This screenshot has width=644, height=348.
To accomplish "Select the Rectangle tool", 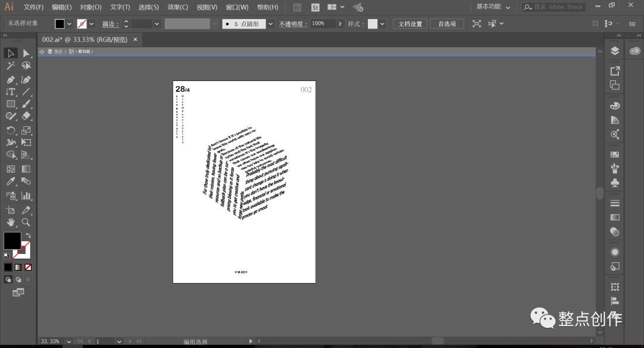I will tap(11, 104).
